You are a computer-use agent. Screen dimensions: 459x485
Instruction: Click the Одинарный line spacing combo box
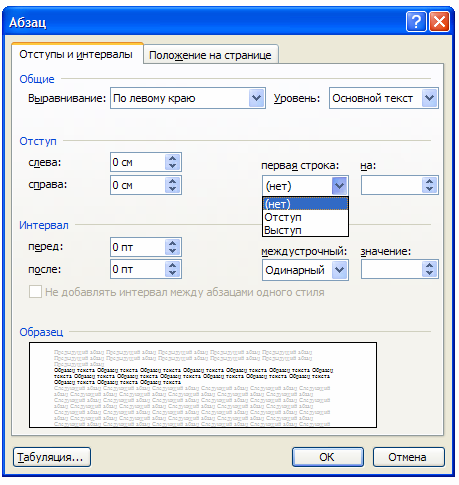[x=305, y=270]
